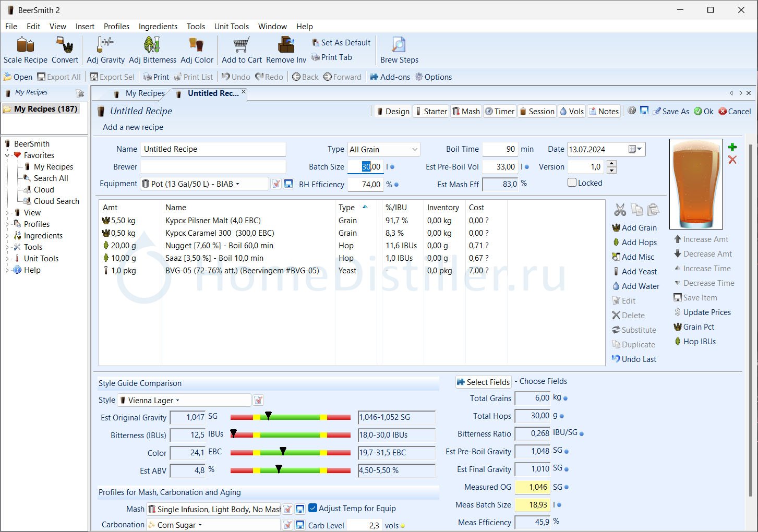The height and width of the screenshot is (532, 758).
Task: Uncheck Adjust Temp for Equip
Action: click(x=313, y=508)
